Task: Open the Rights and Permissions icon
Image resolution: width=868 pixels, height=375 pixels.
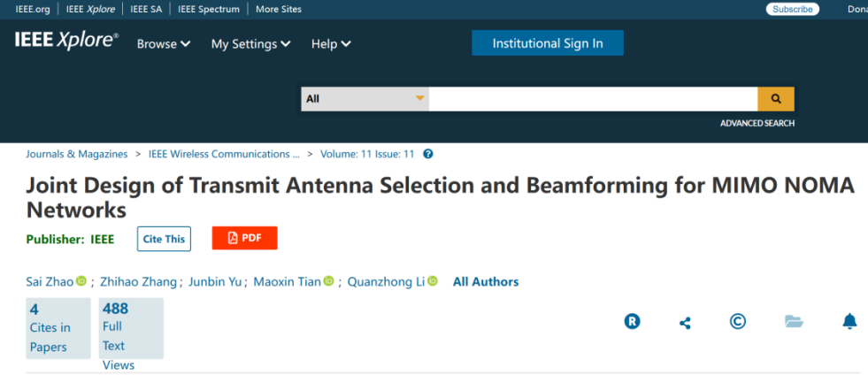Action: pyautogui.click(x=632, y=322)
